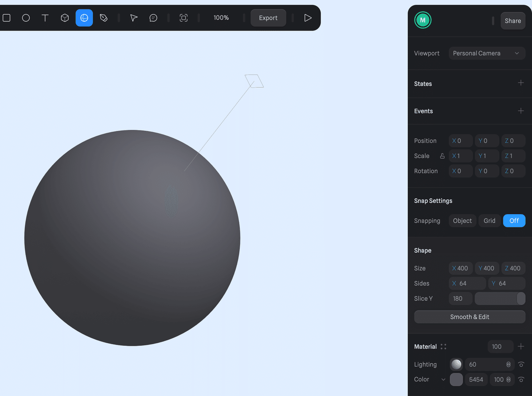Click the States section header
The width and height of the screenshot is (532, 396).
pyautogui.click(x=423, y=84)
